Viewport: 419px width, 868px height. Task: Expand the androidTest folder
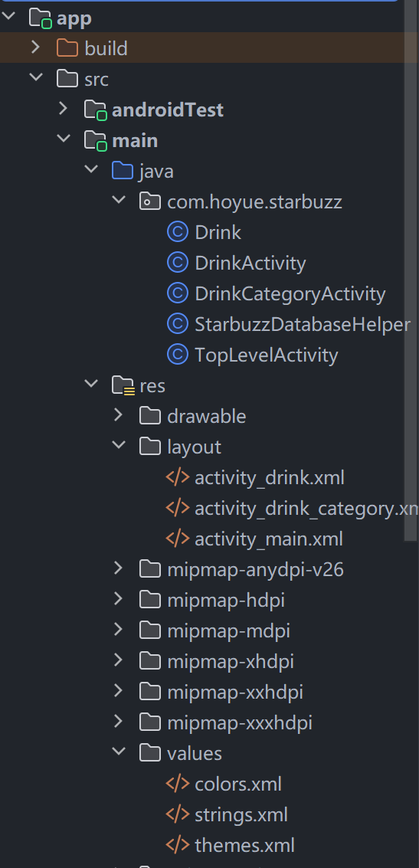[64, 109]
